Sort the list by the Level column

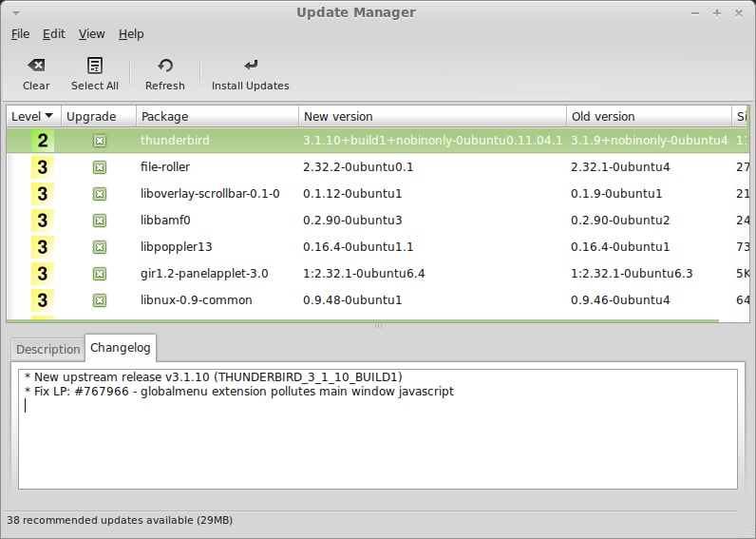click(33, 116)
